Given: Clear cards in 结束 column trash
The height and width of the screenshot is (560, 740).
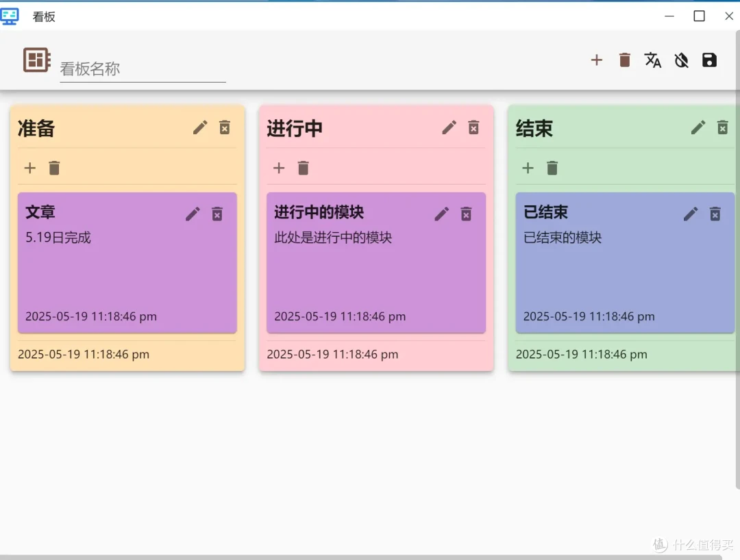Looking at the screenshot, I should coord(552,168).
